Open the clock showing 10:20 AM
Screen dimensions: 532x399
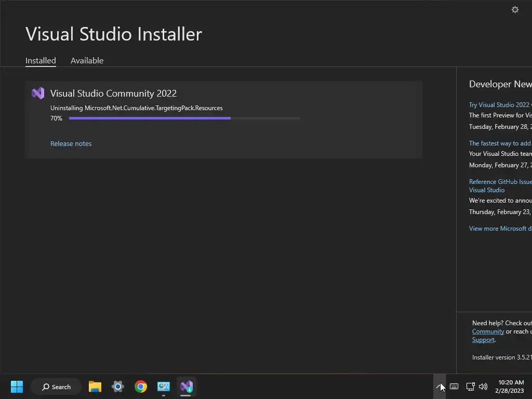[x=510, y=387]
